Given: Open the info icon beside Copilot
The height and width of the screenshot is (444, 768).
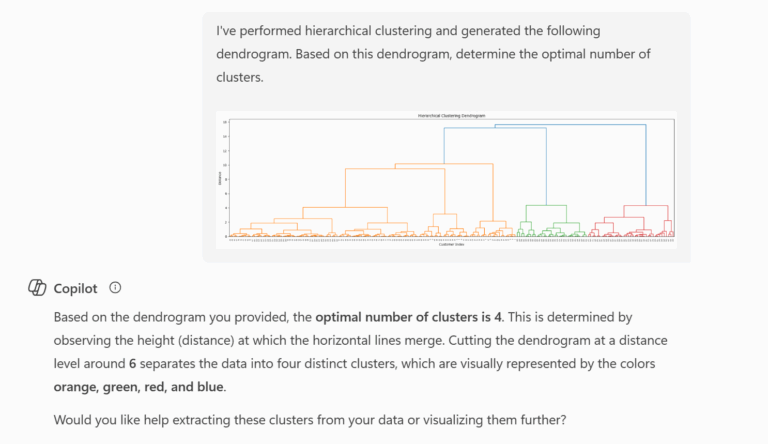Looking at the screenshot, I should tap(115, 288).
